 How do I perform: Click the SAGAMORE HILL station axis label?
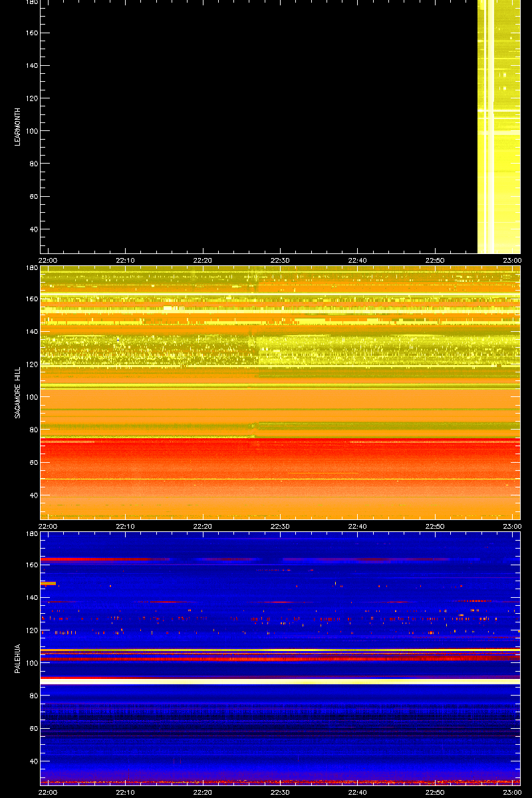(19, 393)
